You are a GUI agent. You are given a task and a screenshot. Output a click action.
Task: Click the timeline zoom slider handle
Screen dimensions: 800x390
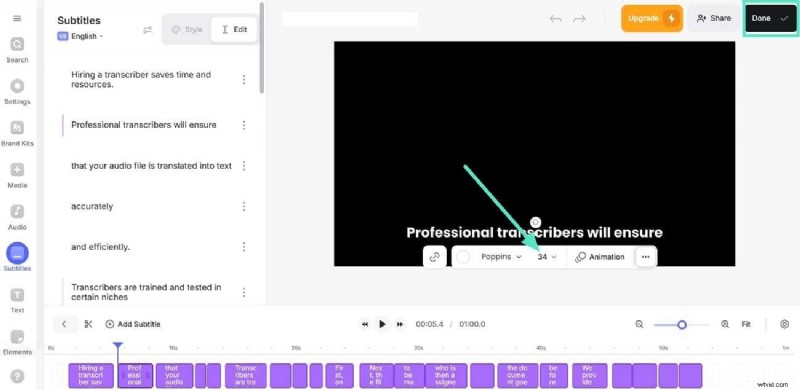click(682, 325)
